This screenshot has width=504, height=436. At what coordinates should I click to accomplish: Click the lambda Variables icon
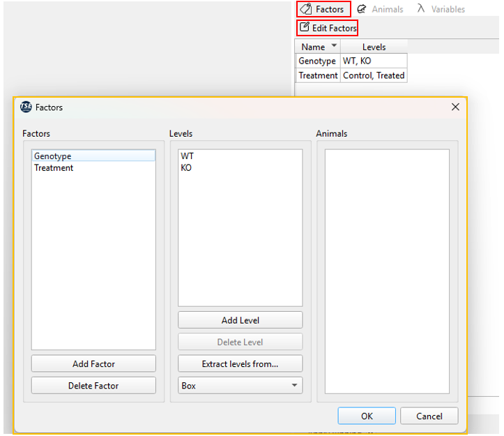tap(421, 9)
